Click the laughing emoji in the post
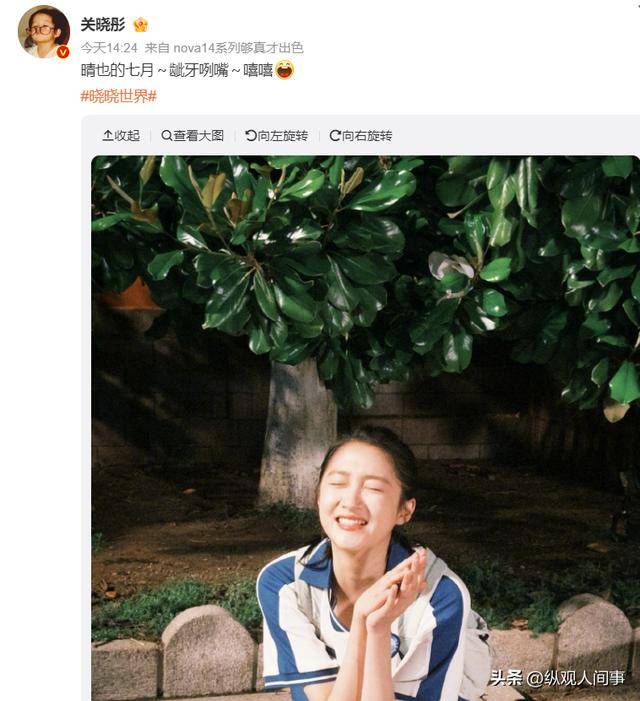640x701 pixels. tap(285, 70)
